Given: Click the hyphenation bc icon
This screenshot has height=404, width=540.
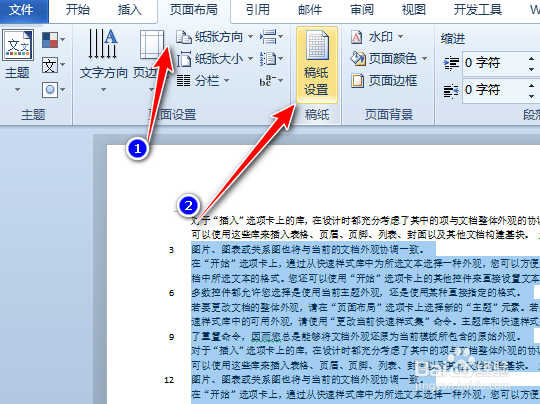Looking at the screenshot, I should pos(268,81).
